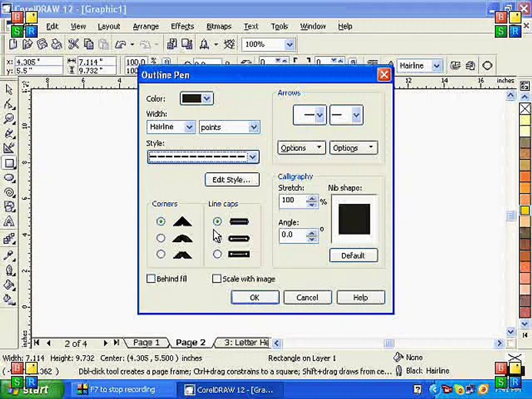This screenshot has width=532, height=399.
Task: Select the Pick tool in the toolbox
Action: [9, 90]
